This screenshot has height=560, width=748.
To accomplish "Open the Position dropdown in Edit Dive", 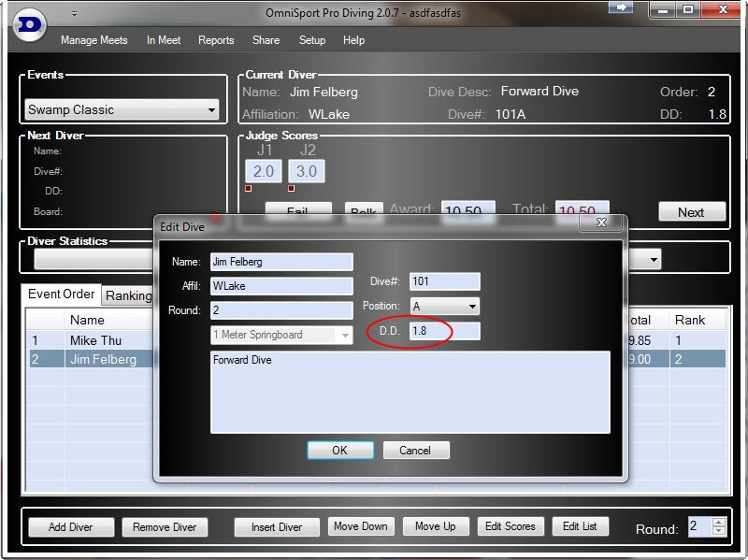I will 471,307.
